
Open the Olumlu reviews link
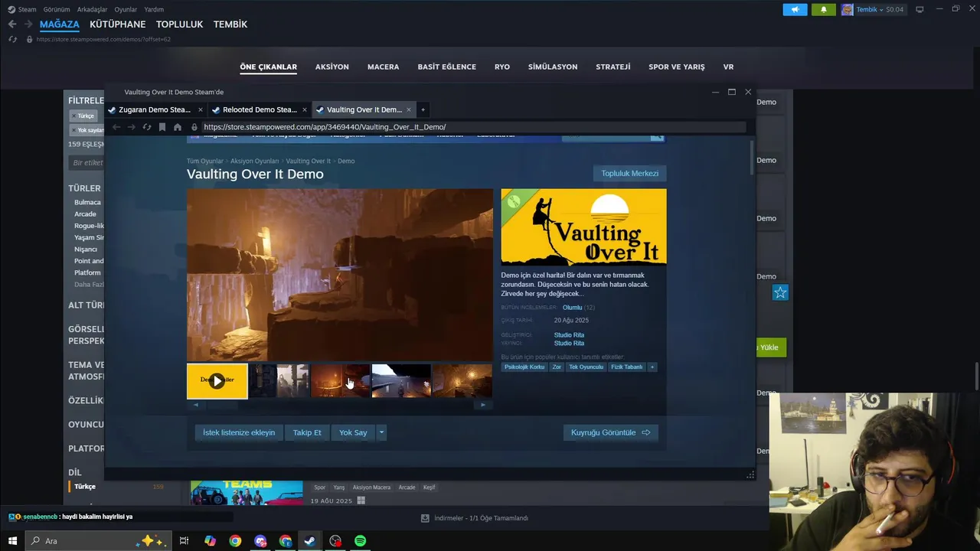click(x=572, y=308)
